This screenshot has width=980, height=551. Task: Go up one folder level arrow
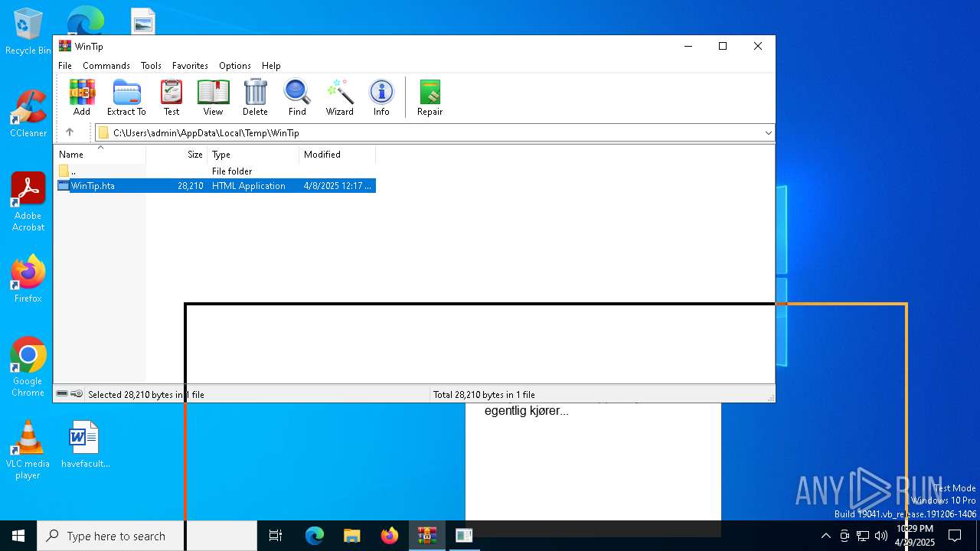pyautogui.click(x=70, y=132)
